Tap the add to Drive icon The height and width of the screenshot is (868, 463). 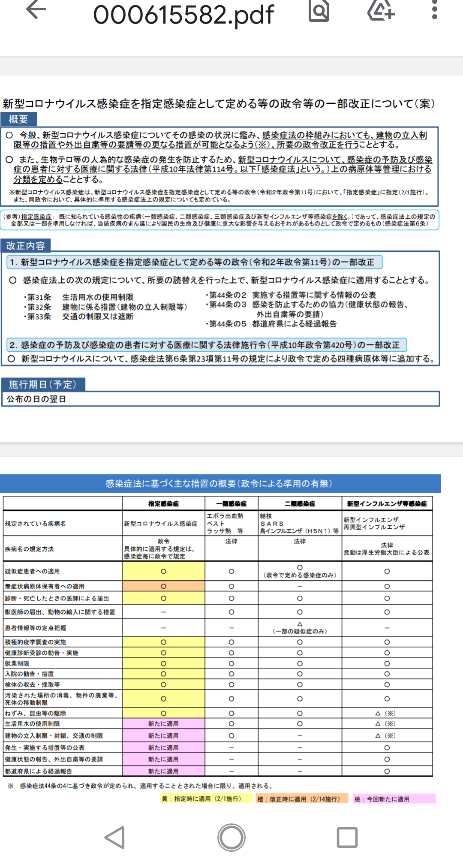381,10
